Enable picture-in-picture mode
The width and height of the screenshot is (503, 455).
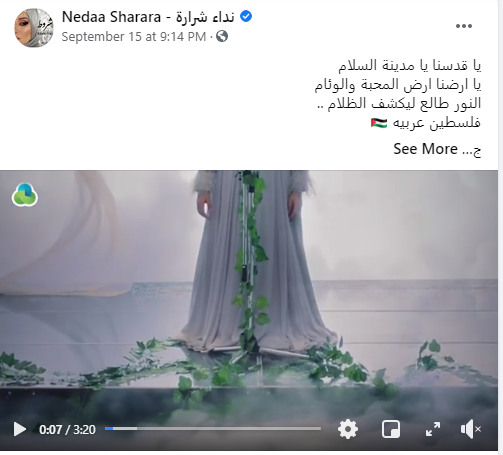[391, 429]
